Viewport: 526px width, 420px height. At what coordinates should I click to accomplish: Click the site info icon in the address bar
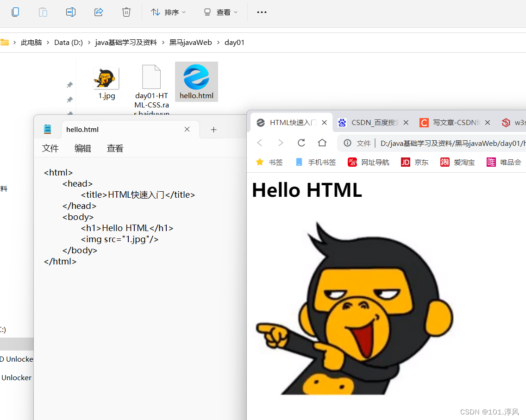pyautogui.click(x=348, y=143)
